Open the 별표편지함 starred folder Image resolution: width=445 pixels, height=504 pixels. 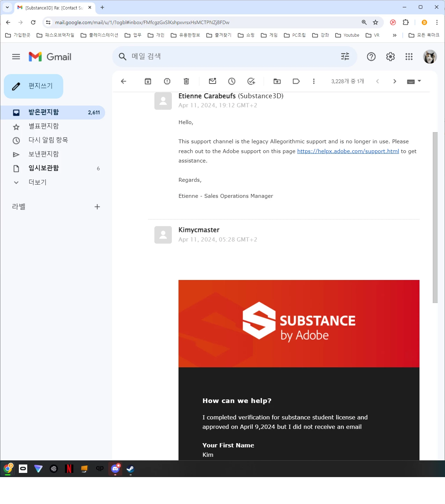(52, 127)
